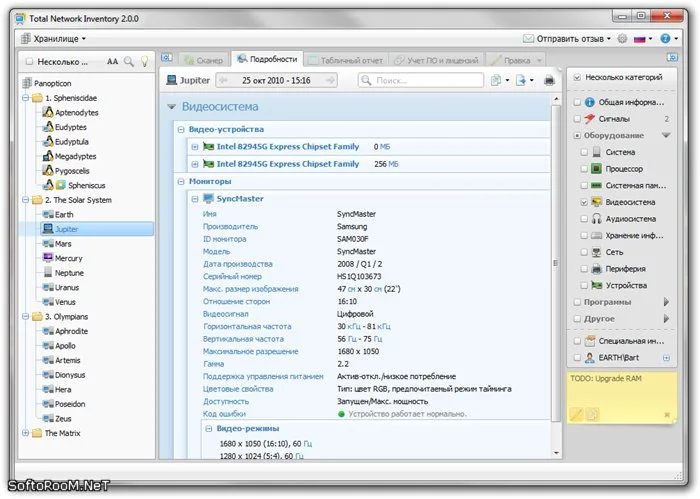Select the Earth computer node
The width and height of the screenshot is (700, 499).
64,215
